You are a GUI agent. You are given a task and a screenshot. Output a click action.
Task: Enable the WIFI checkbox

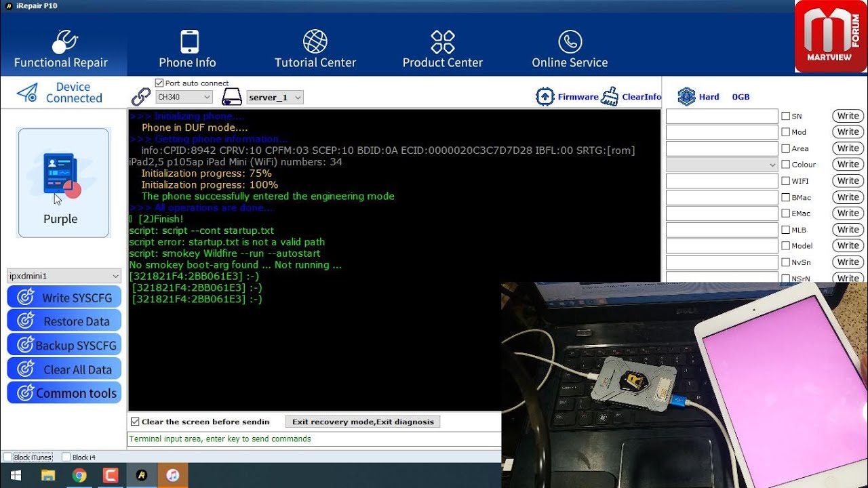click(785, 181)
